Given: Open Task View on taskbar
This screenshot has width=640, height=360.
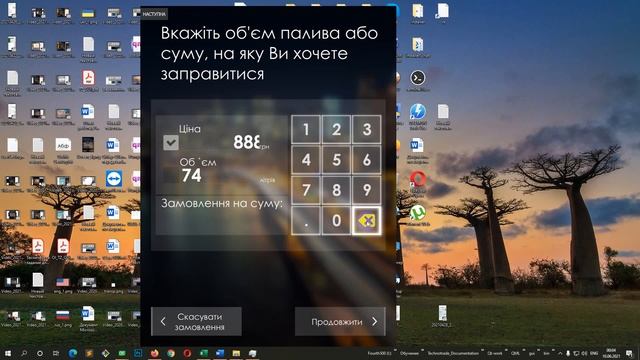Looking at the screenshot, I should pyautogui.click(x=56, y=353).
